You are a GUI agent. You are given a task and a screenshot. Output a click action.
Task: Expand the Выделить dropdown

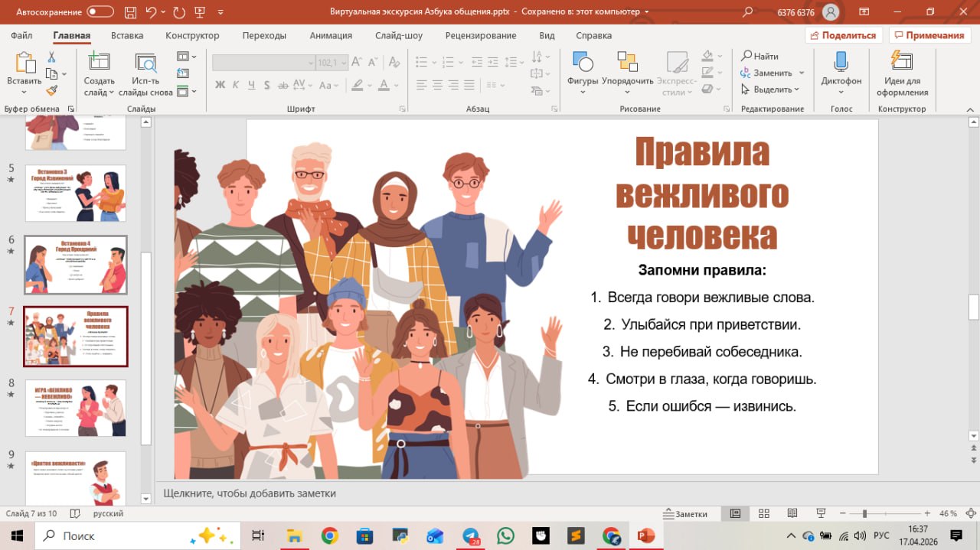796,89
